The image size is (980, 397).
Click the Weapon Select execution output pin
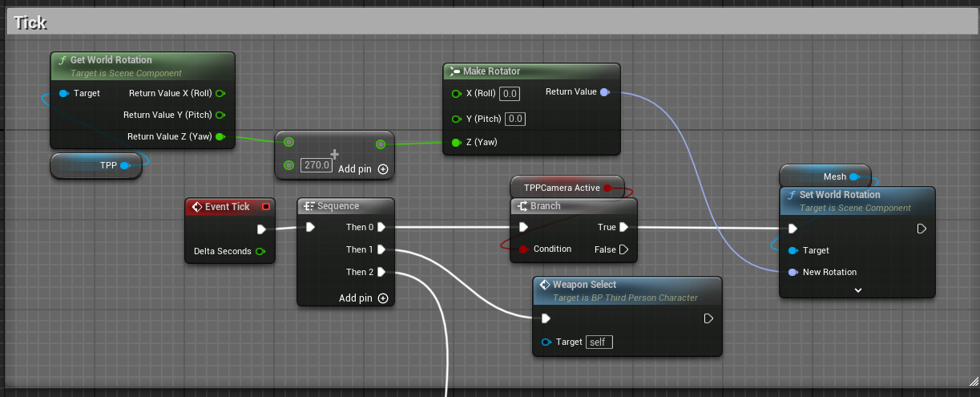point(708,318)
